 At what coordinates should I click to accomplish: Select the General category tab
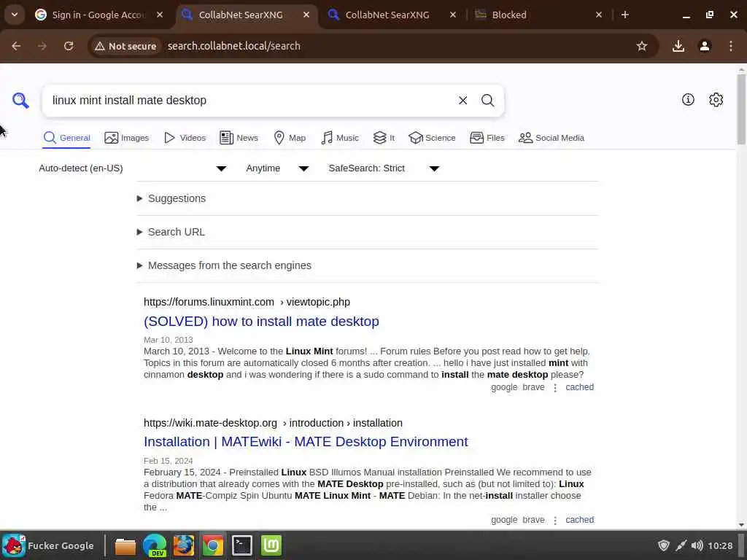66,138
